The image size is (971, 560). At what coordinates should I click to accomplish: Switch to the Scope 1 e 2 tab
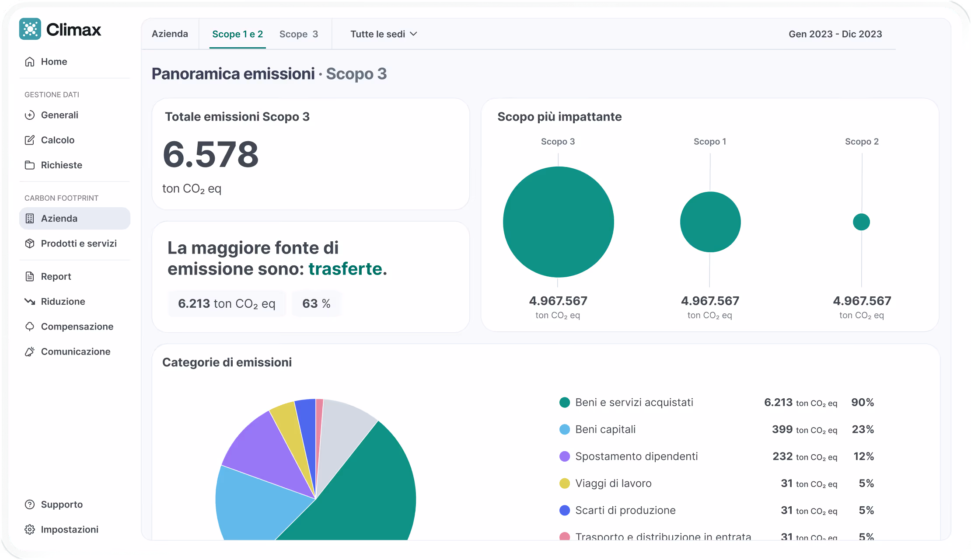coord(238,34)
